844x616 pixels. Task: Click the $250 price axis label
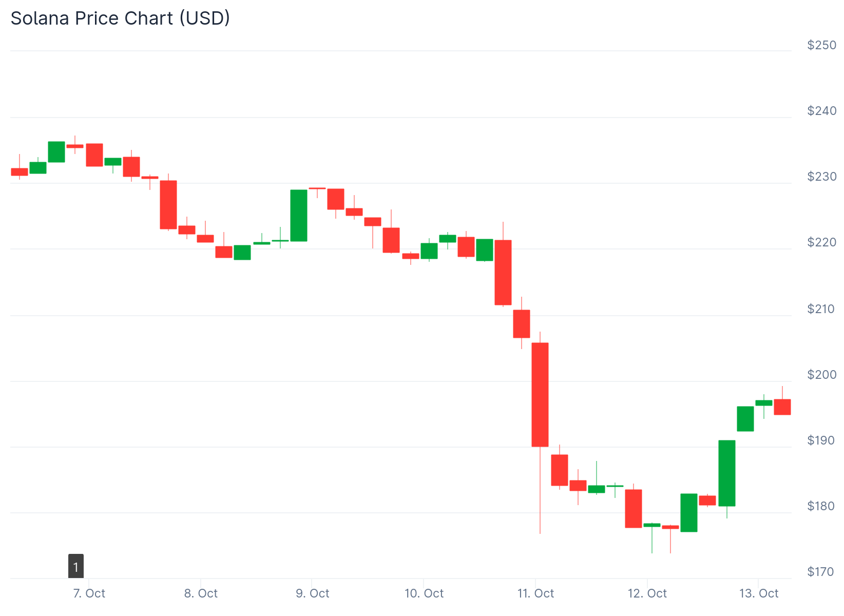pyautogui.click(x=821, y=45)
